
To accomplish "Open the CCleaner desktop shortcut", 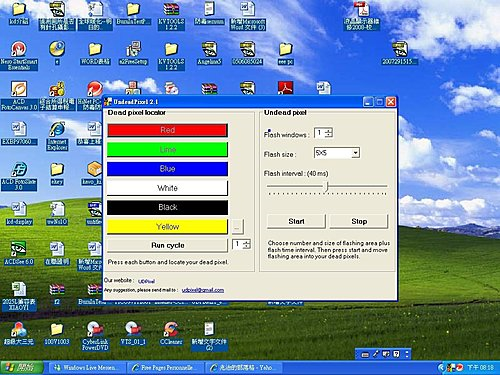I will [171, 333].
